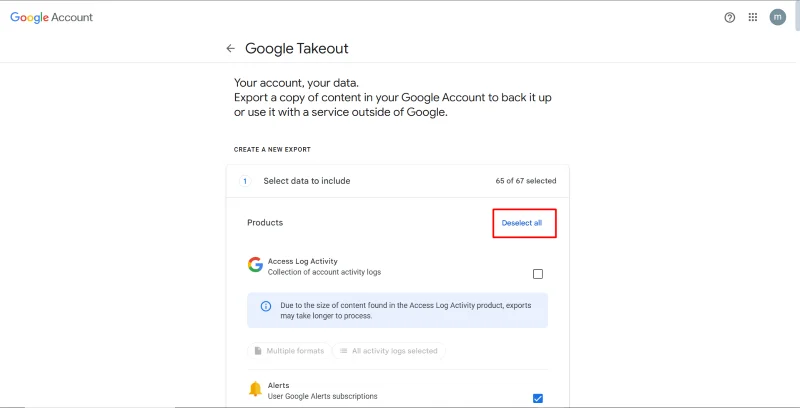
Task: Click the info icon in the blue notice
Action: tap(266, 306)
